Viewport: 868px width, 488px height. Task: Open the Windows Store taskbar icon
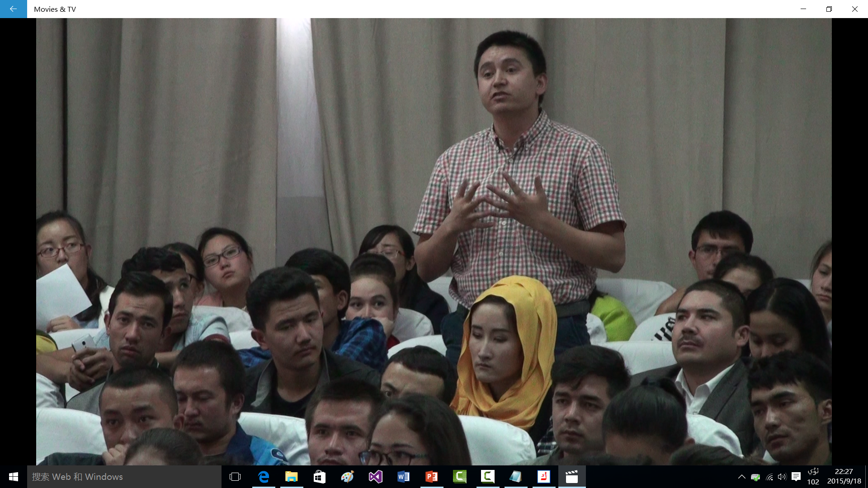click(x=320, y=477)
